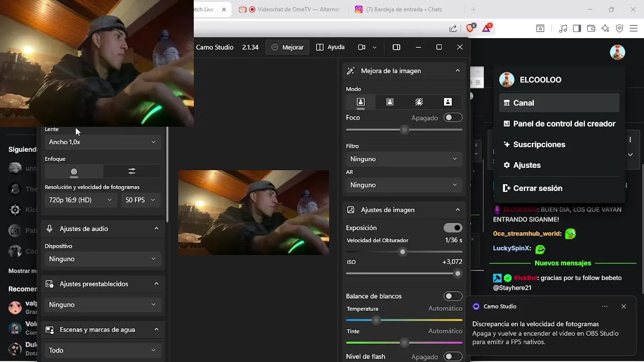The width and height of the screenshot is (644, 362).
Task: Click the manual focus sliders icon under Enfoque
Action: tap(132, 171)
